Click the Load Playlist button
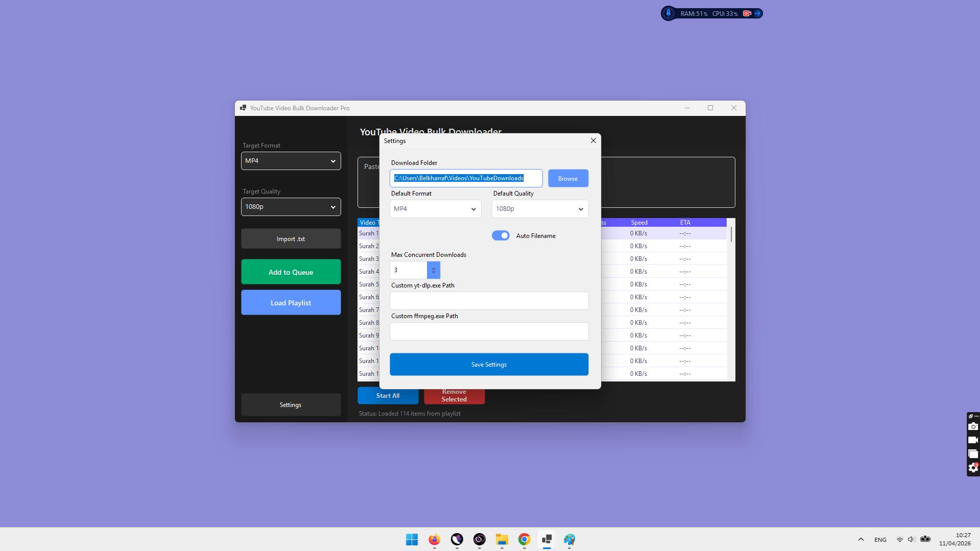This screenshot has width=980, height=551. 291,302
